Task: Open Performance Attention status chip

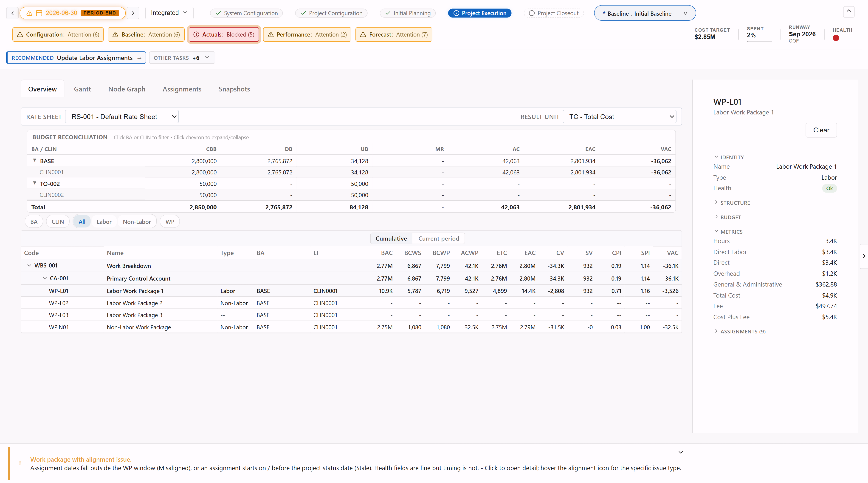Action: (307, 34)
